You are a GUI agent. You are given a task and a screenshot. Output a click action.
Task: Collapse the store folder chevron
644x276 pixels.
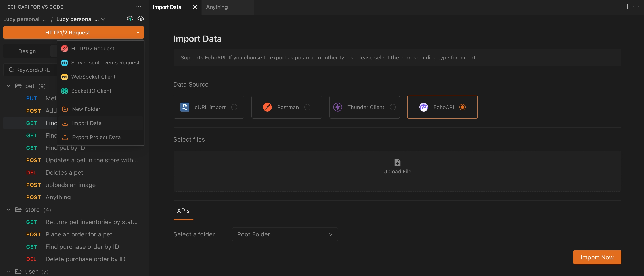point(8,210)
